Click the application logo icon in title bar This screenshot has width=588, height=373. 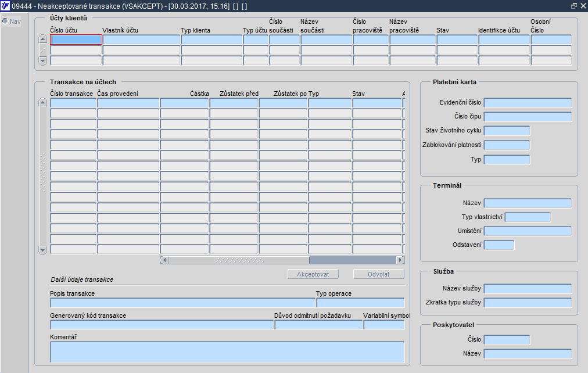pos(5,6)
